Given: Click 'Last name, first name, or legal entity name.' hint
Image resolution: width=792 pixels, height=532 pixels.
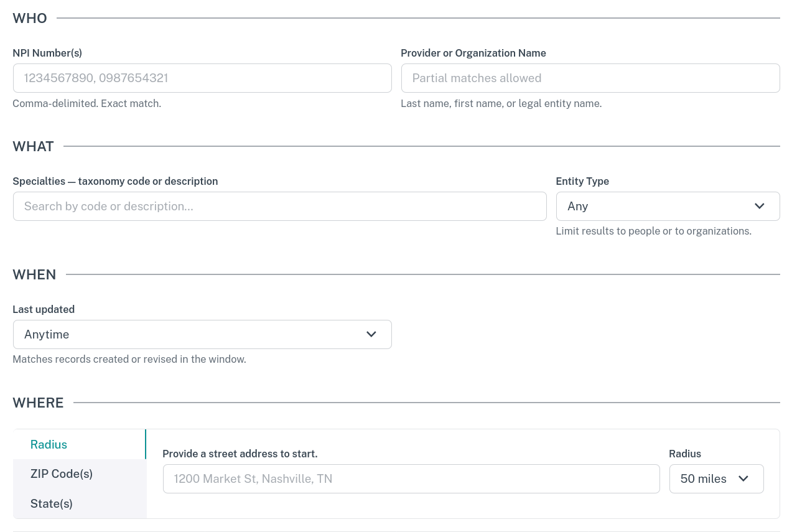Looking at the screenshot, I should pos(501,103).
